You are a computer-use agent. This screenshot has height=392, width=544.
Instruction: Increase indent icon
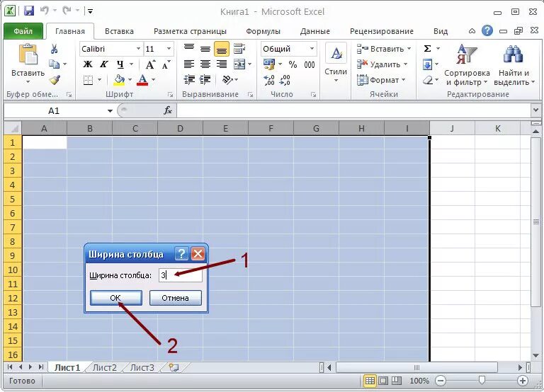coord(205,80)
